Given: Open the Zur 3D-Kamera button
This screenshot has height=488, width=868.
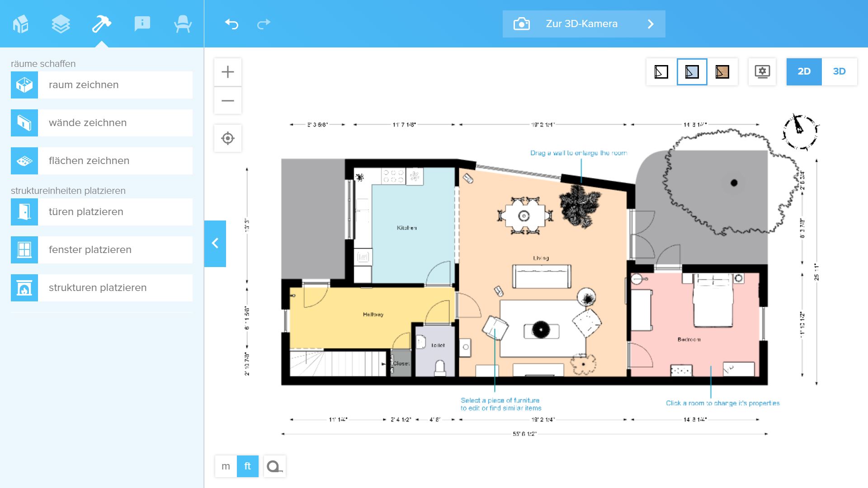Looking at the screenshot, I should (x=584, y=24).
